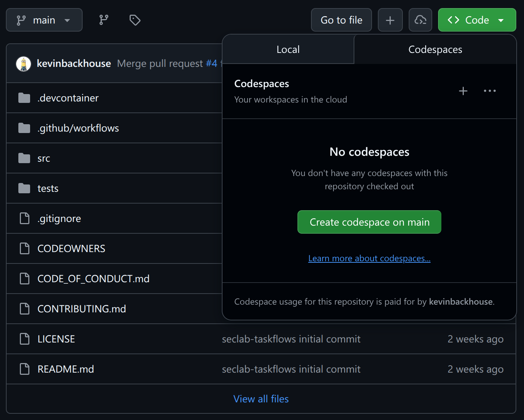
Task: Click View all files
Action: point(261,399)
